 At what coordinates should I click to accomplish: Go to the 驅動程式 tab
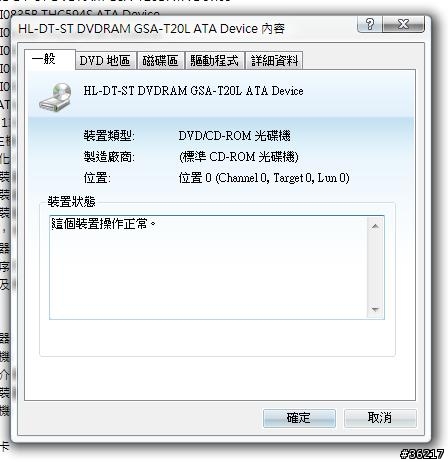[x=214, y=61]
